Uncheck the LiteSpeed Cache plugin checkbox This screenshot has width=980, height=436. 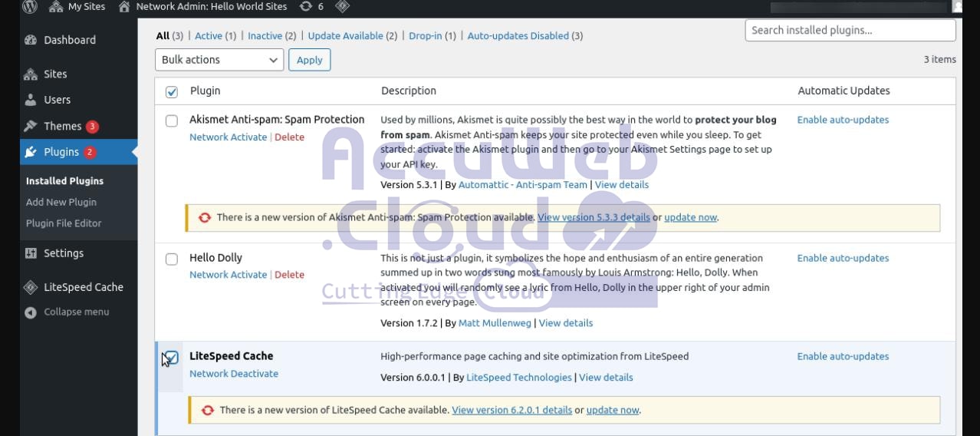pyautogui.click(x=172, y=358)
